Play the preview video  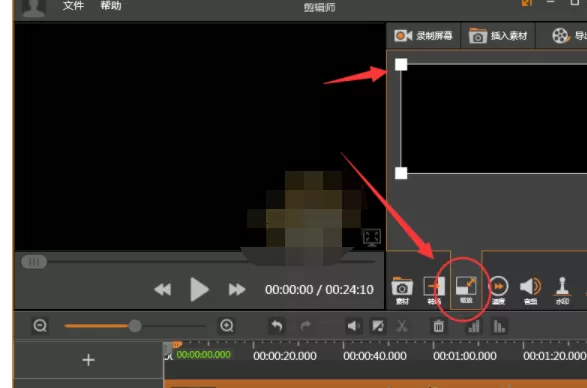tap(199, 290)
